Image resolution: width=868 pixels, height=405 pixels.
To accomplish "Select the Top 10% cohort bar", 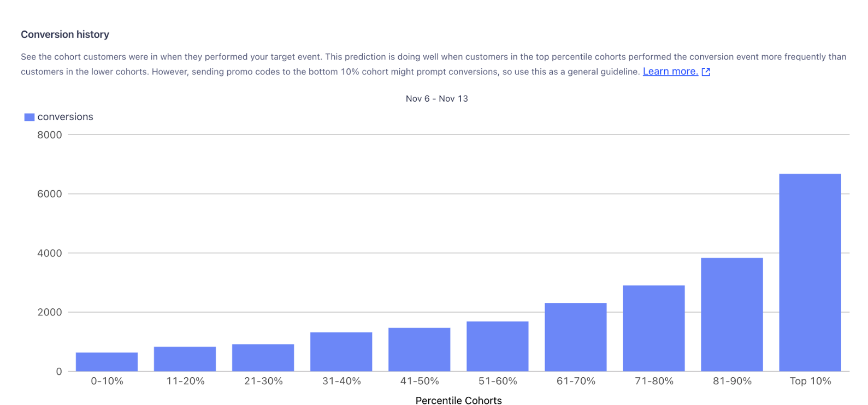I will 810,272.
